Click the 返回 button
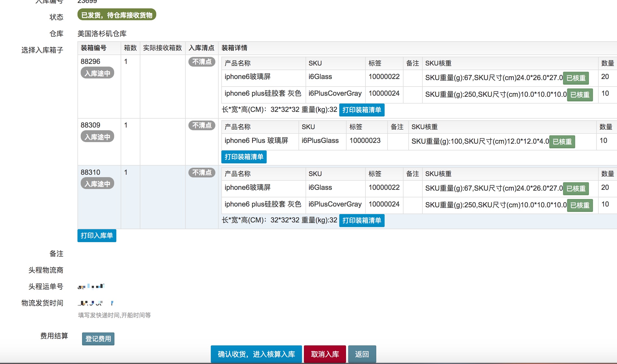The image size is (617, 364). click(x=362, y=354)
